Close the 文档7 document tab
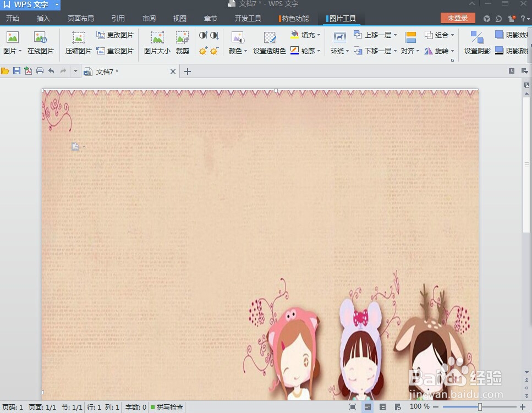This screenshot has width=532, height=413. pyautogui.click(x=173, y=71)
